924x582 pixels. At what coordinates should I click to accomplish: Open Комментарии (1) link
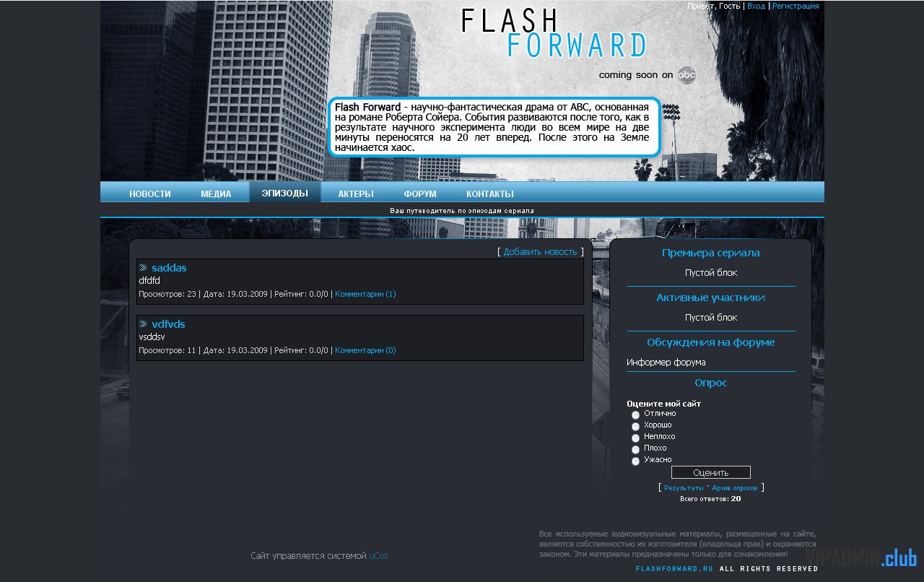(365, 294)
